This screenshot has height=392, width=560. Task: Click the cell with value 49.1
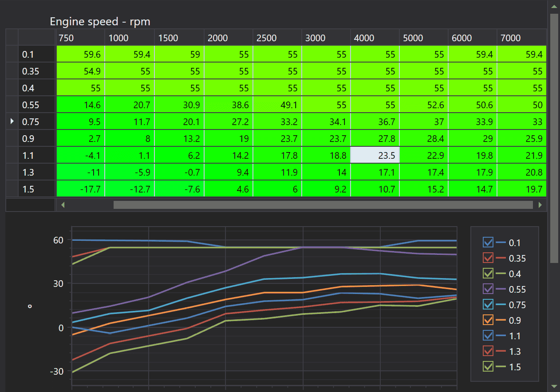pos(277,105)
